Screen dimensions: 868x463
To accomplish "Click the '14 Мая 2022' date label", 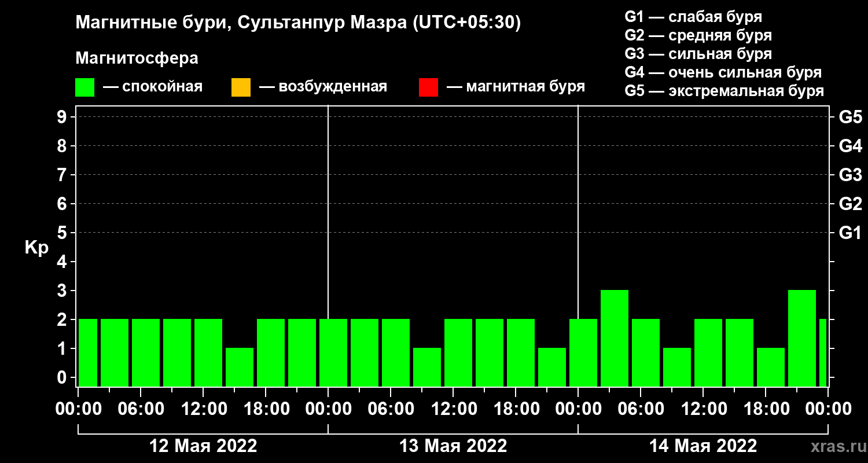I will tap(703, 446).
